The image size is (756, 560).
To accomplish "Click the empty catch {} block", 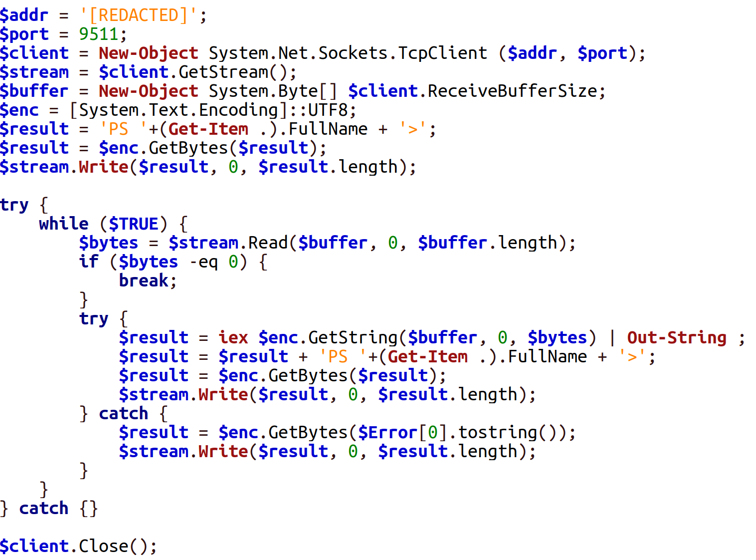I will coord(58,508).
